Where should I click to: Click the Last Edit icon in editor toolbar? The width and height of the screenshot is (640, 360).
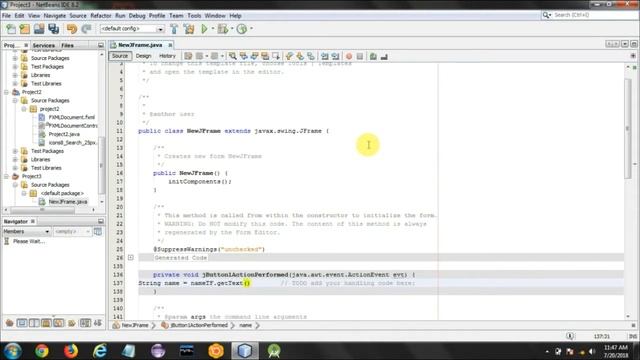coord(188,56)
